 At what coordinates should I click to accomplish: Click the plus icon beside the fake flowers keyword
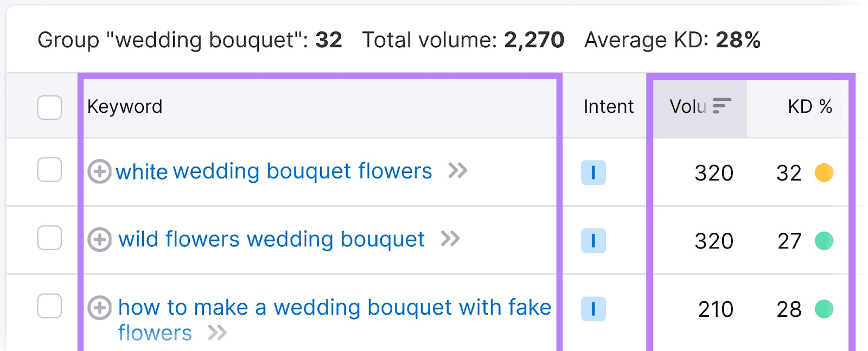100,308
